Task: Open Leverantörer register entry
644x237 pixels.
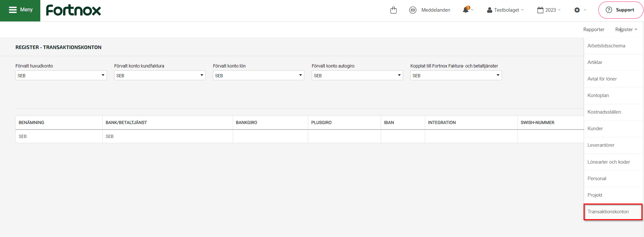Action: pyautogui.click(x=613, y=145)
